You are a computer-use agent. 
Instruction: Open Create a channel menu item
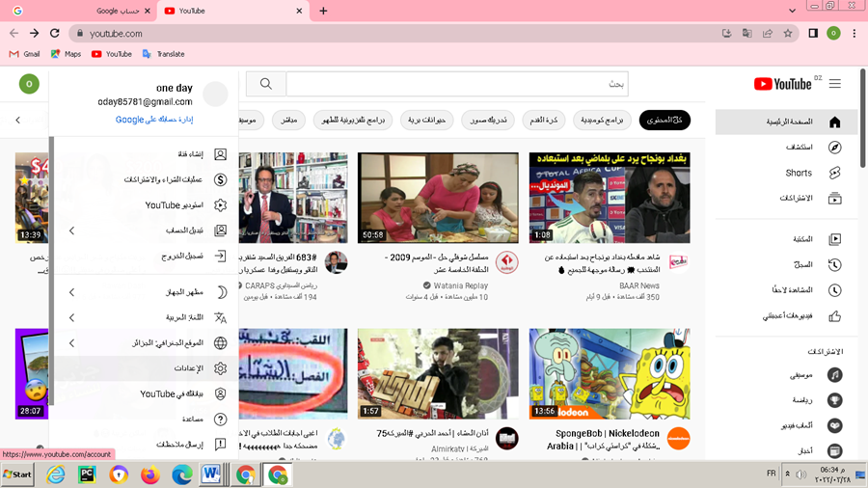tap(147, 153)
